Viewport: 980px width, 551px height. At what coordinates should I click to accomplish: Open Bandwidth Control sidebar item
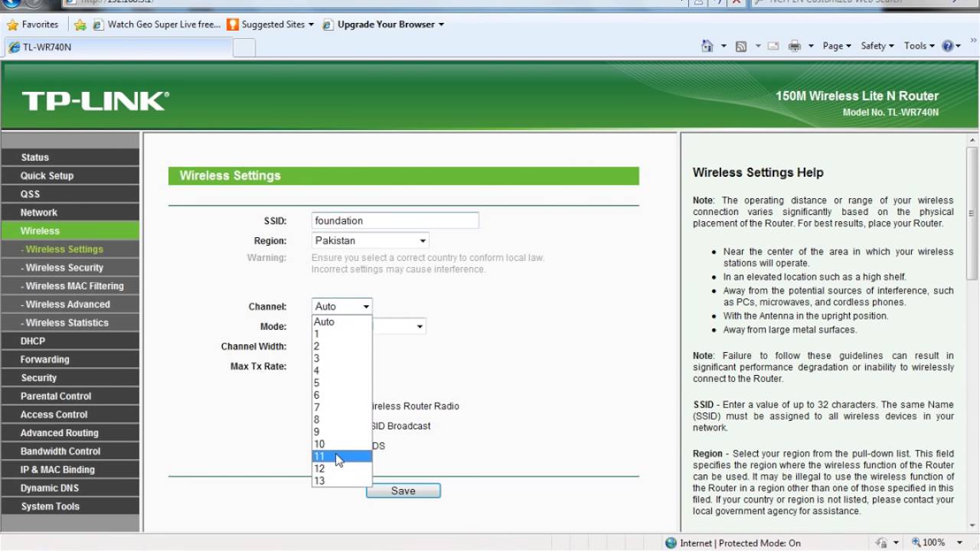[70, 451]
